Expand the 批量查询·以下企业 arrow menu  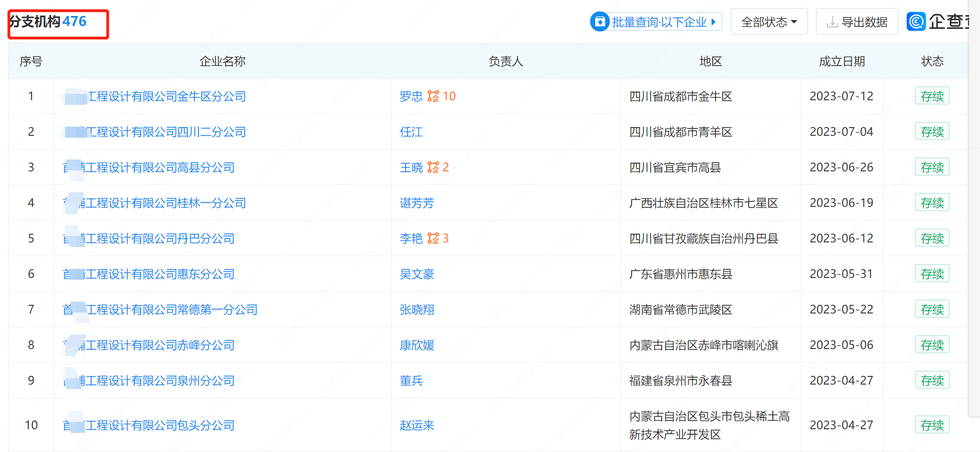[714, 21]
